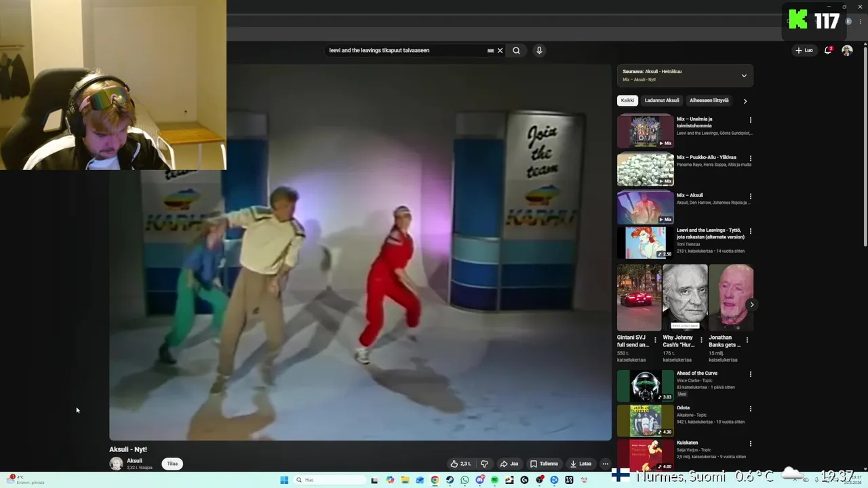
Task: Show more filter chips with right arrow
Action: tap(745, 101)
